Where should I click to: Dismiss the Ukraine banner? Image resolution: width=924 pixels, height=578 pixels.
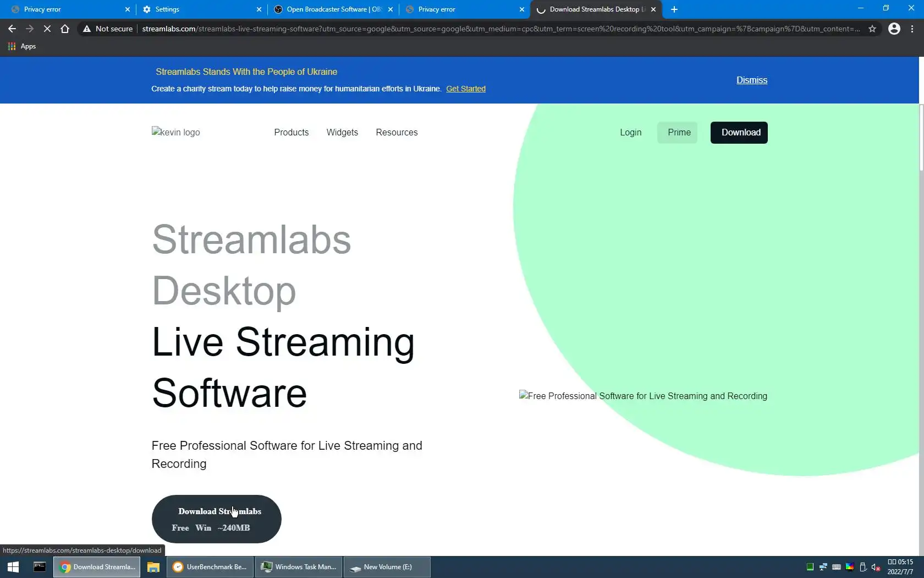click(752, 80)
